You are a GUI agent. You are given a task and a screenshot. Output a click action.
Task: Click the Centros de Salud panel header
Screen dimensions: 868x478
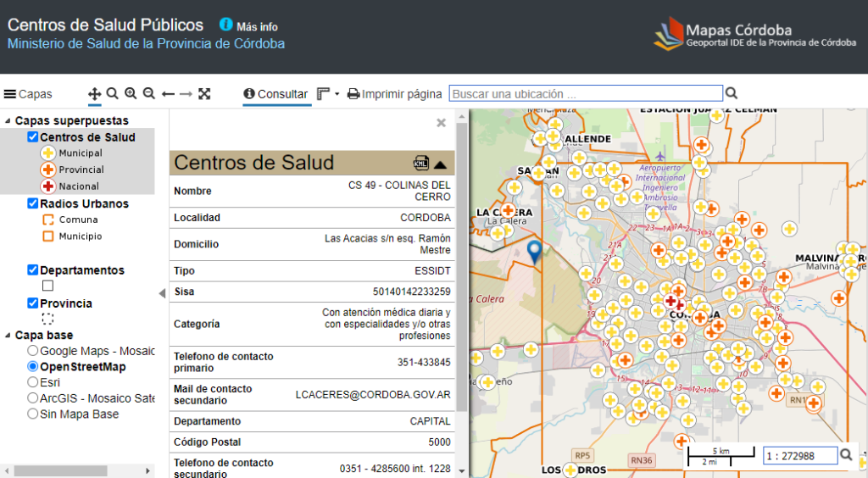312,164
